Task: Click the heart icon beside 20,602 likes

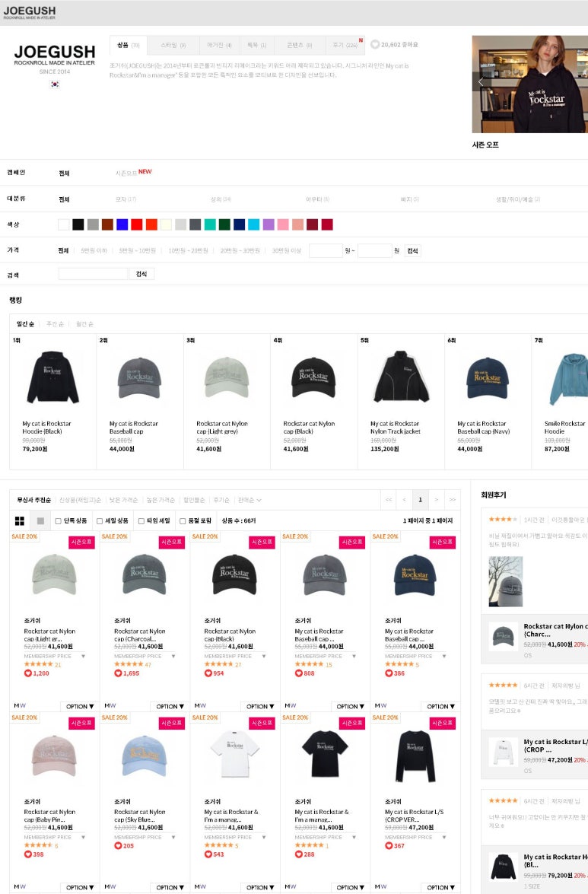Action: pos(375,44)
